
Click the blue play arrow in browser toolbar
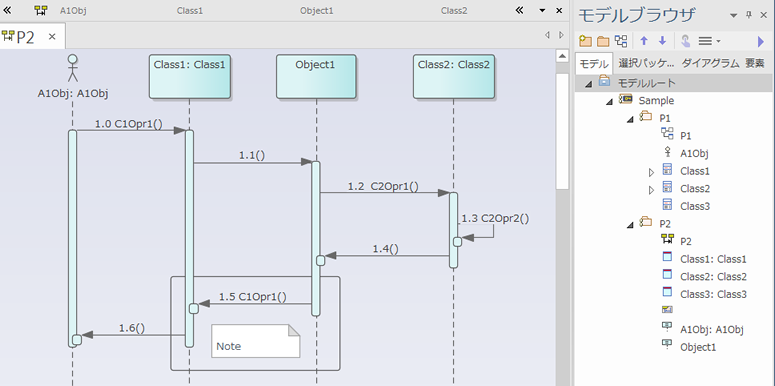[761, 41]
